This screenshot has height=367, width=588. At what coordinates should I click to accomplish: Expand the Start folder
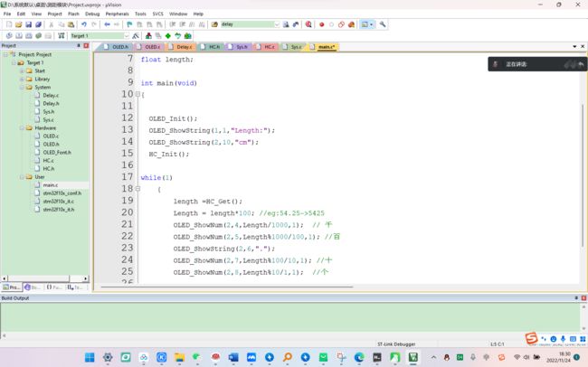22,71
